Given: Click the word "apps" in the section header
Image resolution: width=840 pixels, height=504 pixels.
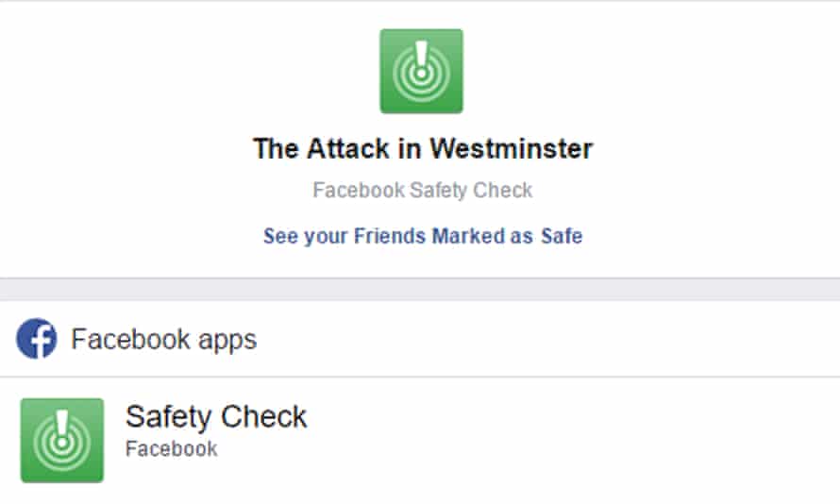Looking at the screenshot, I should (227, 341).
